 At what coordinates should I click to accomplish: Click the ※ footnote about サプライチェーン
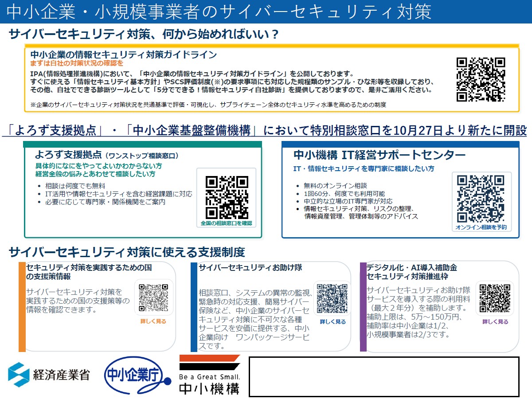pos(208,105)
